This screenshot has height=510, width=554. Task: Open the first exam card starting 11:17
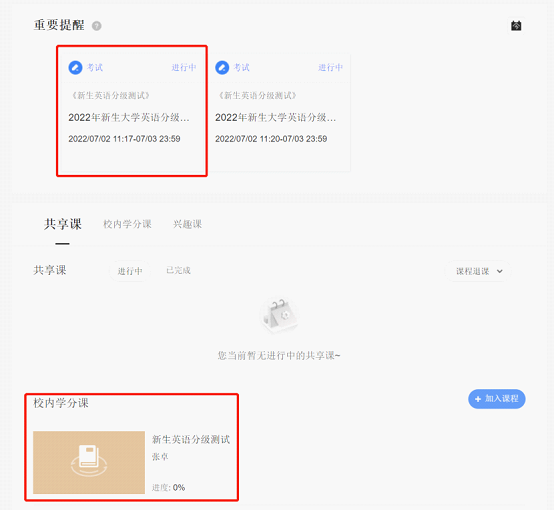coord(132,111)
